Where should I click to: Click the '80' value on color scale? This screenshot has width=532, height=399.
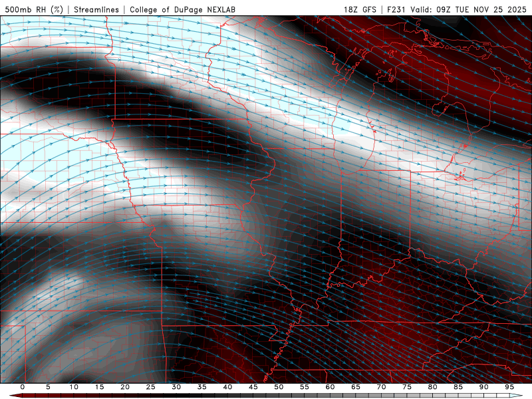tap(432, 387)
